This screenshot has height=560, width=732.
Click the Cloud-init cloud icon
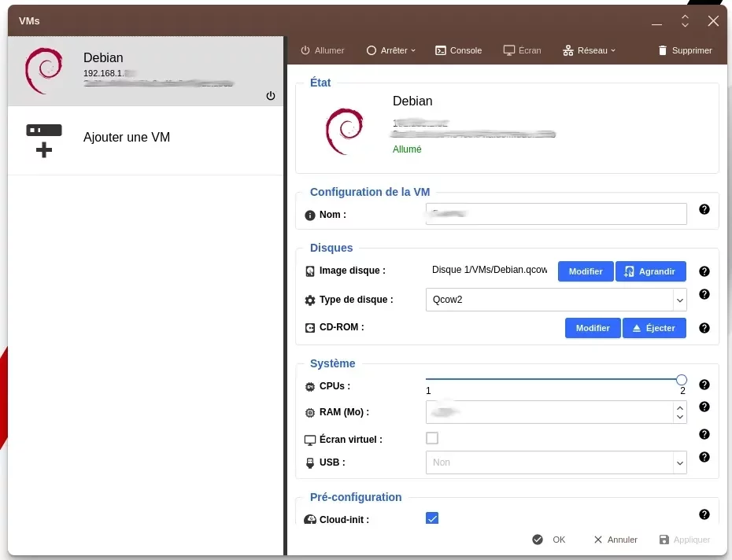click(x=310, y=519)
